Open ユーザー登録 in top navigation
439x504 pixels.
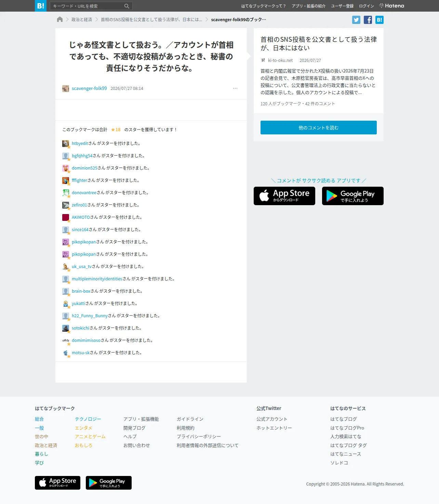tap(342, 6)
